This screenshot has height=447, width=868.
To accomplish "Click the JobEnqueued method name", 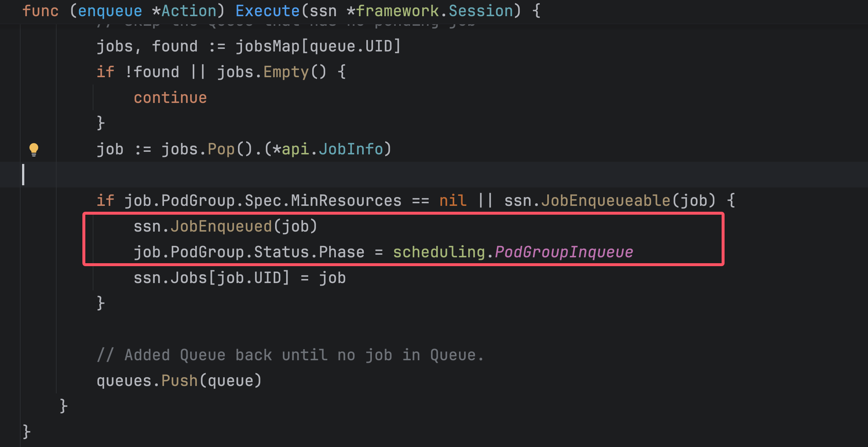I will coord(221,226).
